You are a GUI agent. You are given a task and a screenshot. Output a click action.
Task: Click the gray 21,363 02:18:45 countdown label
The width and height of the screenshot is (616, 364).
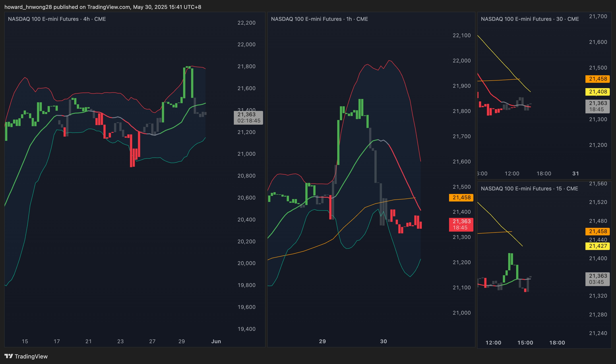point(248,118)
